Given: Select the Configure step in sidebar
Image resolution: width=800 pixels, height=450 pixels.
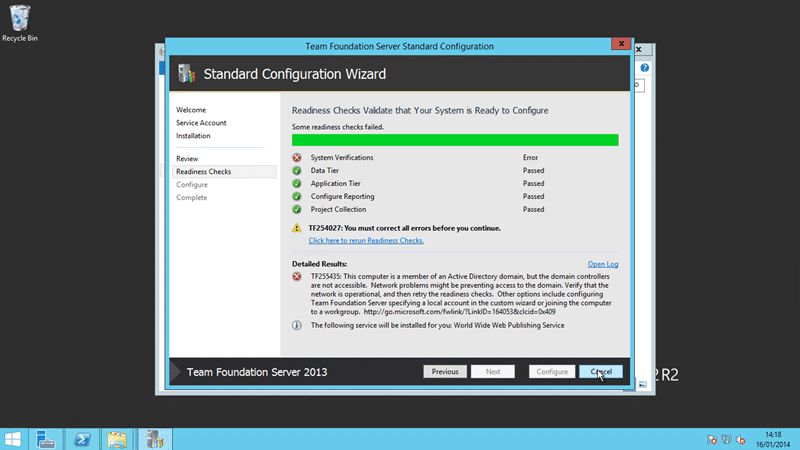Looking at the screenshot, I should pyautogui.click(x=192, y=185).
